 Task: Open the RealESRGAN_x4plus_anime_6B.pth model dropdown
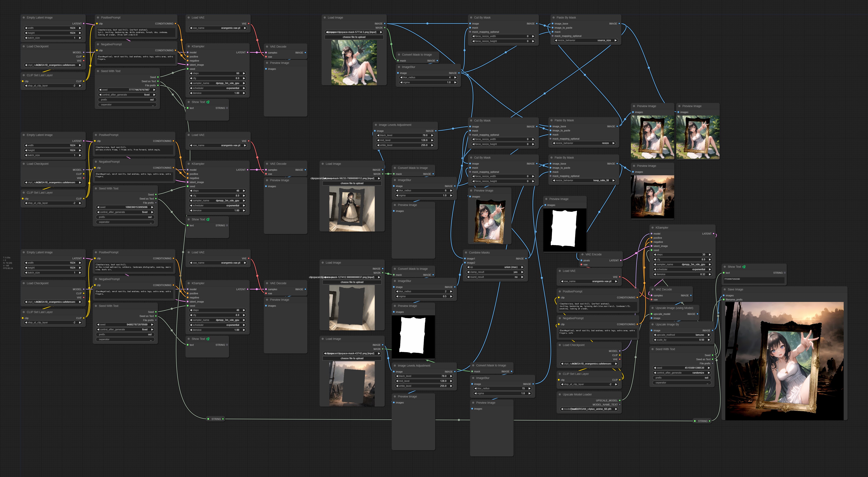point(590,409)
